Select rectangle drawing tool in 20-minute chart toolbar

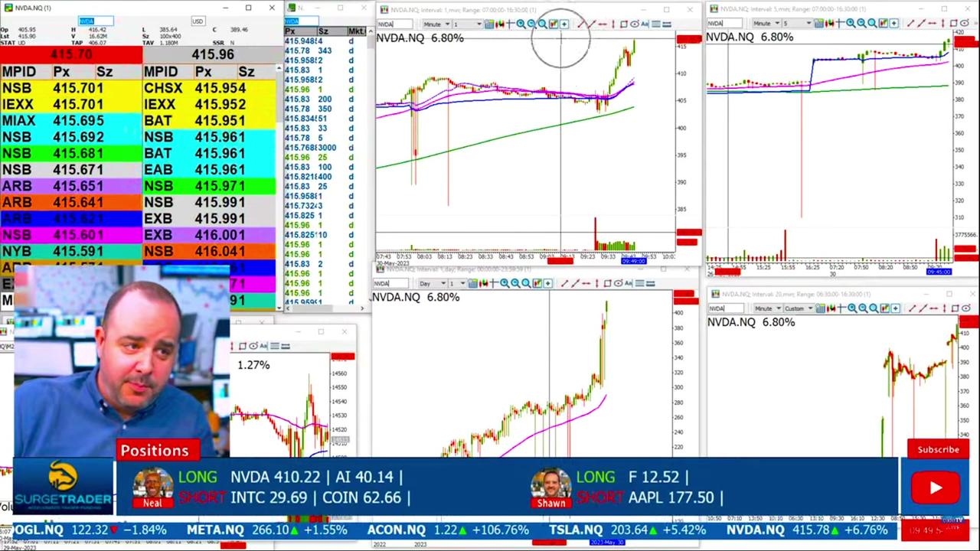955,308
